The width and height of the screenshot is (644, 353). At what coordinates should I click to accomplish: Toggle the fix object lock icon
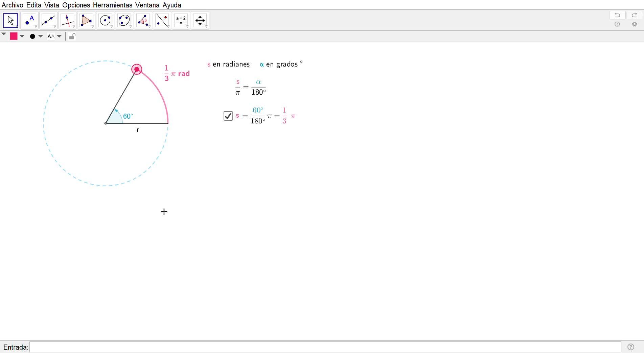tap(72, 36)
